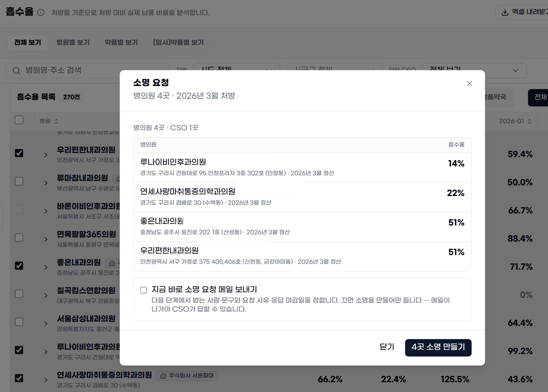The height and width of the screenshot is (392, 548).
Task: Sort by the 2026-01 column arrows
Action: pyautogui.click(x=529, y=121)
